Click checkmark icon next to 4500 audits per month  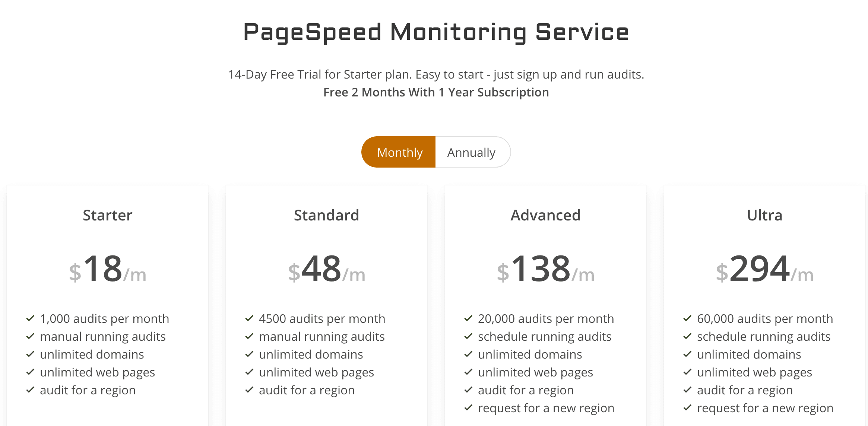pos(249,318)
